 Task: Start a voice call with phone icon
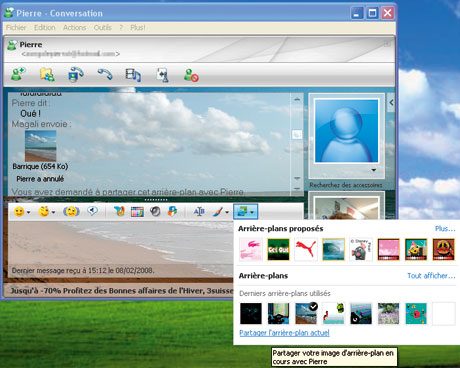coord(105,74)
